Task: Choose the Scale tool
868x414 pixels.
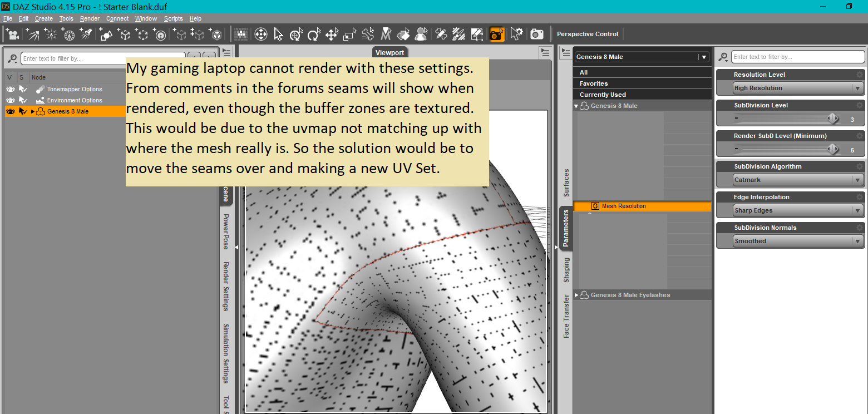Action: (x=350, y=34)
